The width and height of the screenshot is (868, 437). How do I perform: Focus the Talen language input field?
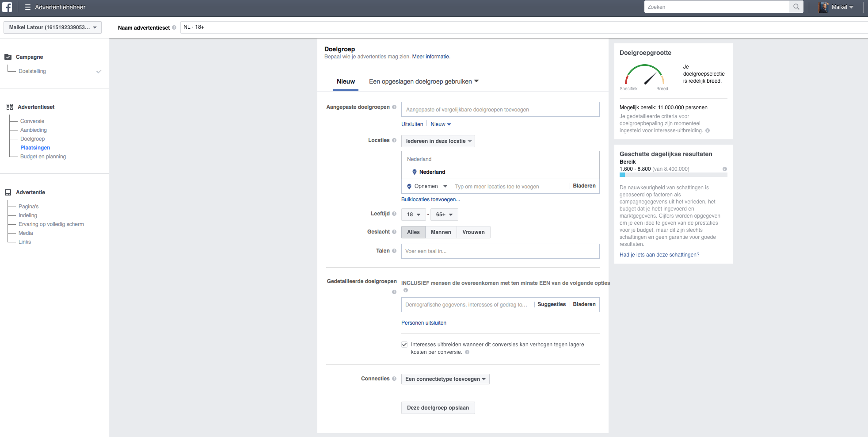tap(500, 251)
